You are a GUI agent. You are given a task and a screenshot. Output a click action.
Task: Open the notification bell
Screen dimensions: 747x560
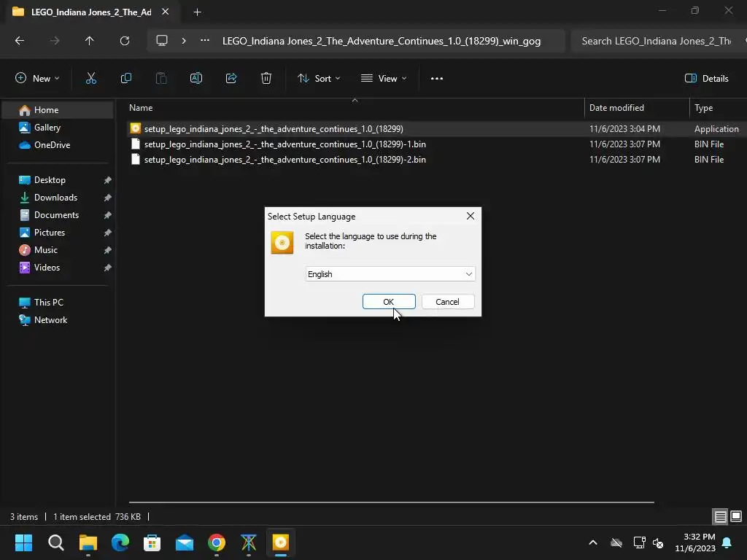pos(727,542)
